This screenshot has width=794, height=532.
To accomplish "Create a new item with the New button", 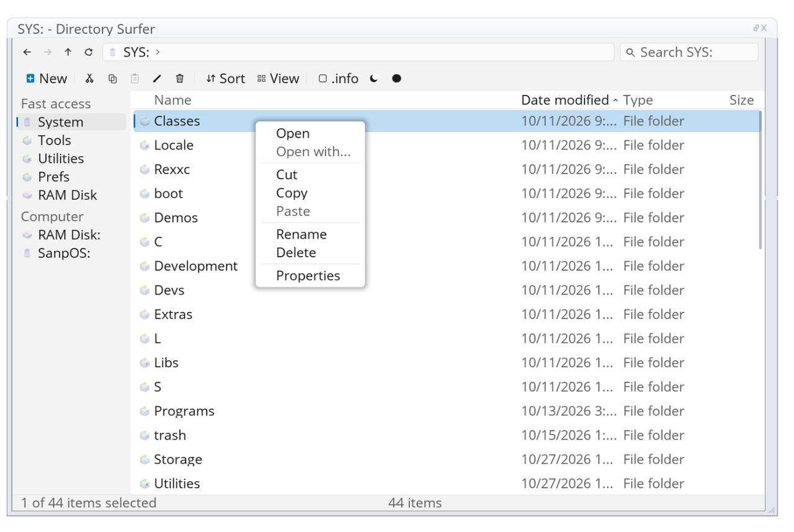I will 47,78.
